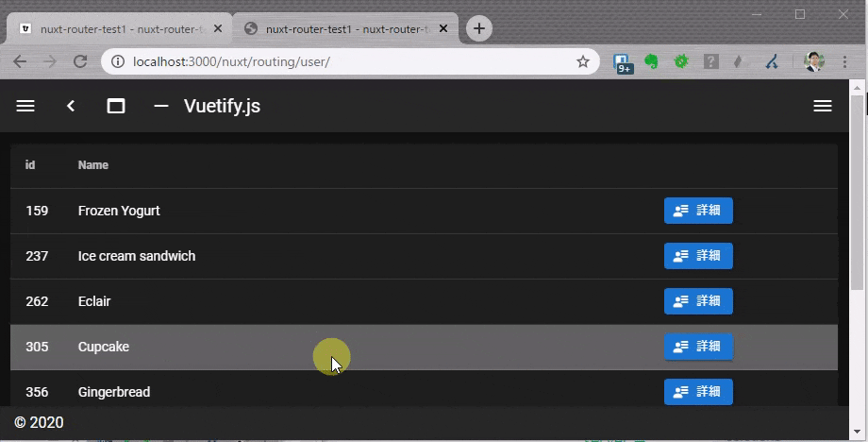Select the 'Frozen Yogurt' name cell
The width and height of the screenshot is (868, 442).
[119, 211]
